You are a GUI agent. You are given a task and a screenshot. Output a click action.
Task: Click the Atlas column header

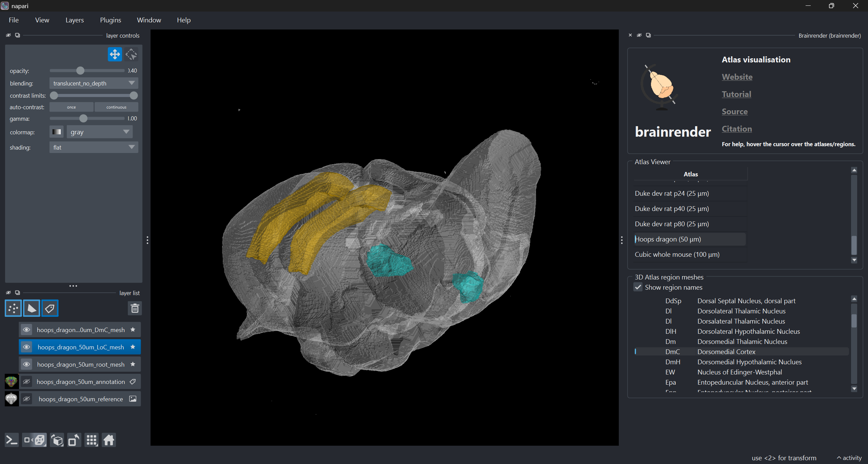pyautogui.click(x=691, y=174)
